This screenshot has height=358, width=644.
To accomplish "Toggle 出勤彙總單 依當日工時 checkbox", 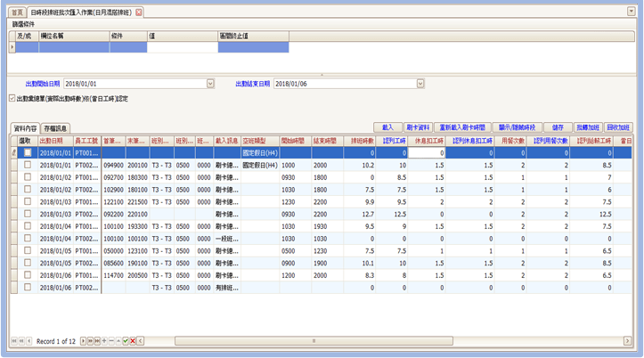I will [12, 98].
